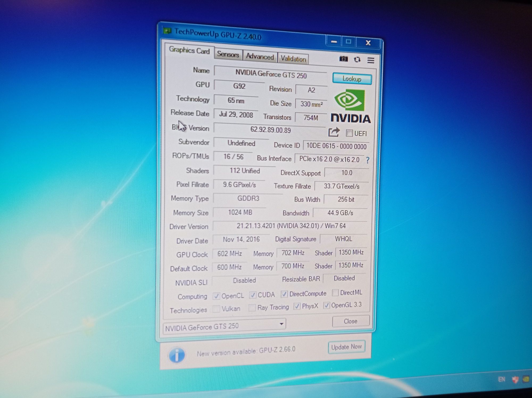Toggle the CUDA checkbox
The image size is (532, 398).
[253, 295]
